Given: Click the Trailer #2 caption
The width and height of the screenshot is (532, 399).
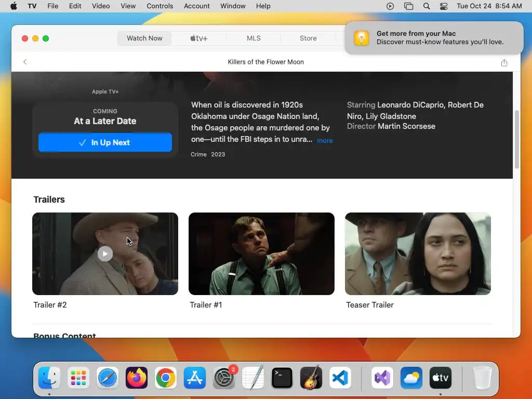Looking at the screenshot, I should 50,304.
